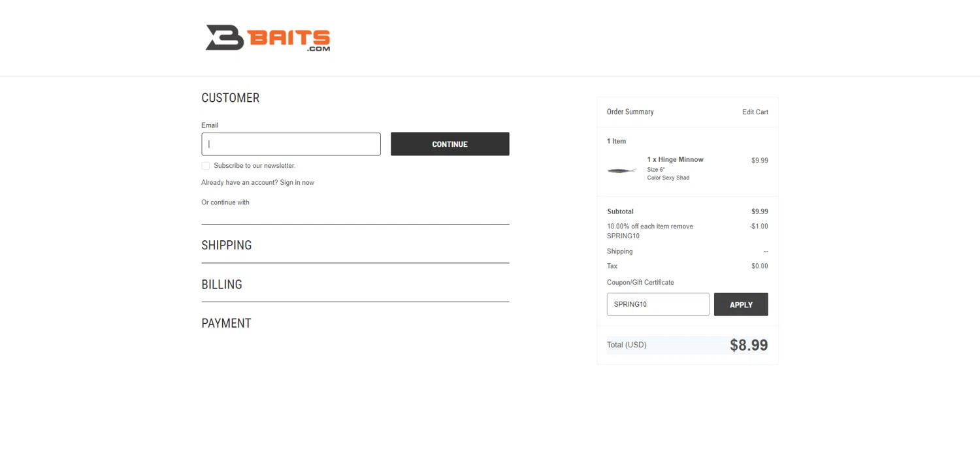The width and height of the screenshot is (980, 472).
Task: Click the '1 x Hinge Minnow' product name
Action: pyautogui.click(x=676, y=160)
